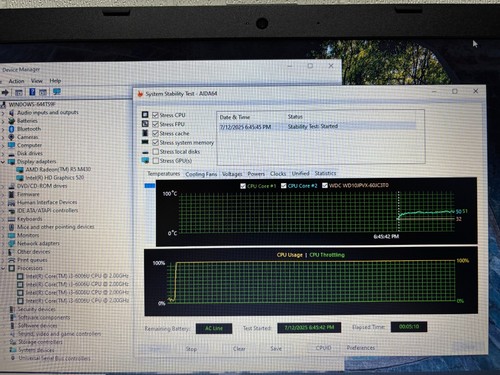Click the Monitors category icon
Viewport: 500px width, 375px height.
point(12,235)
